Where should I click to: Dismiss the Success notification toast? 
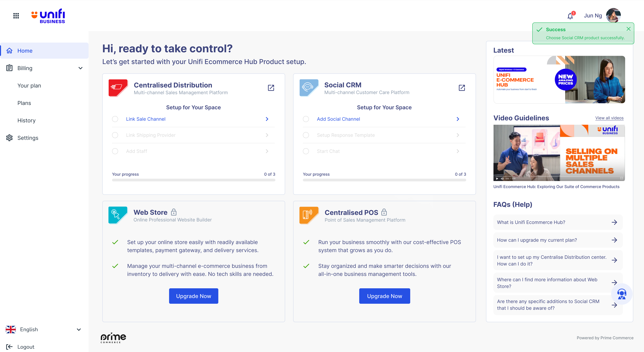[x=628, y=29]
